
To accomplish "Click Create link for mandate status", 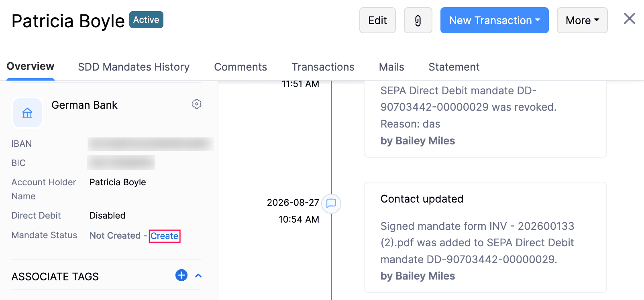I will tap(165, 236).
